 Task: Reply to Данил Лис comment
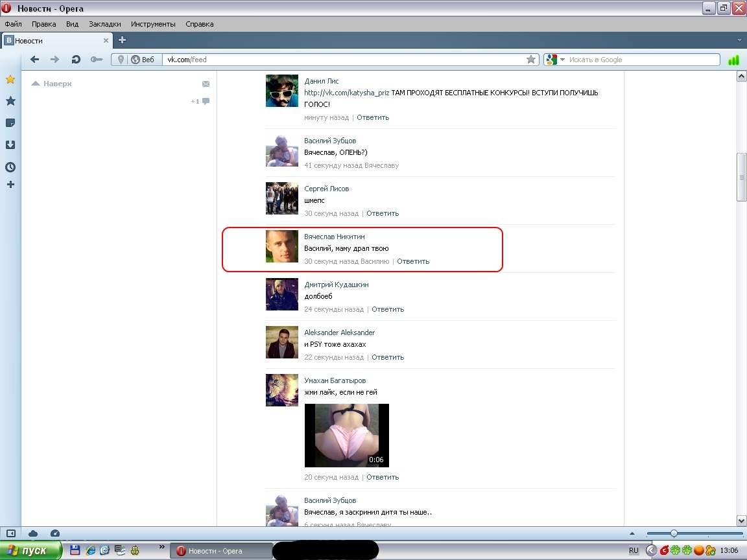click(x=373, y=117)
